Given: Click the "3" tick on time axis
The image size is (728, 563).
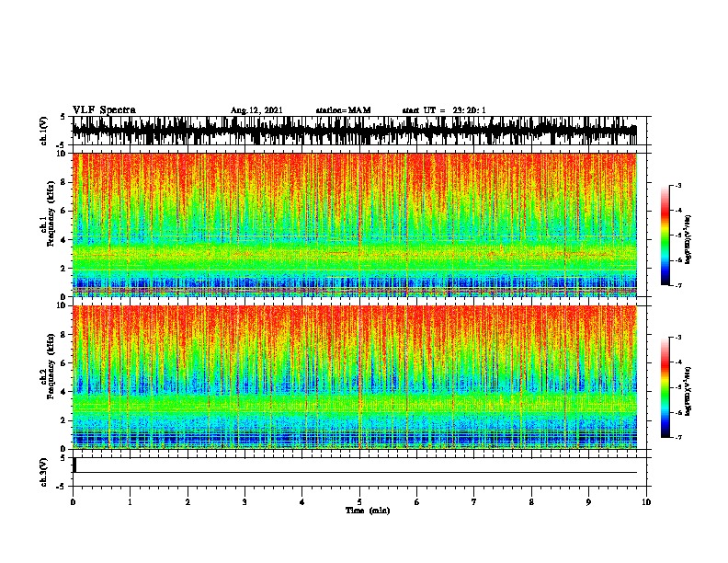Looking at the screenshot, I should pos(245,502).
